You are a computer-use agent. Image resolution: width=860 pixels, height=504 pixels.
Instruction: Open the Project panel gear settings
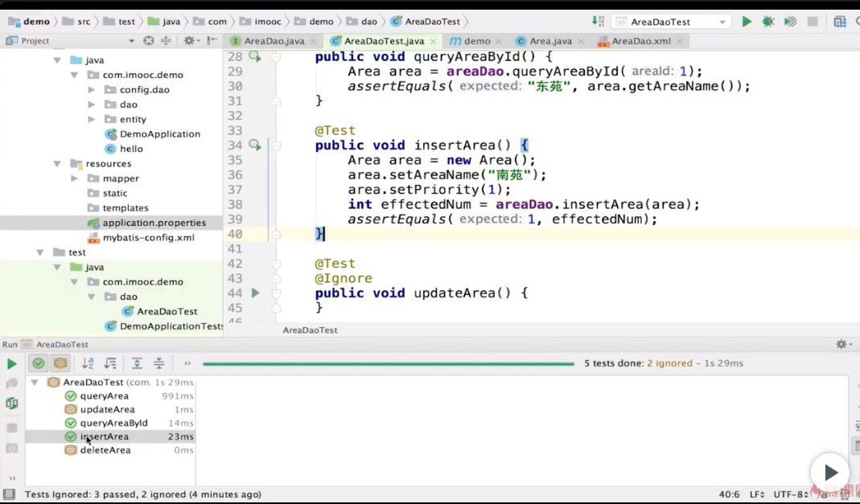click(189, 40)
